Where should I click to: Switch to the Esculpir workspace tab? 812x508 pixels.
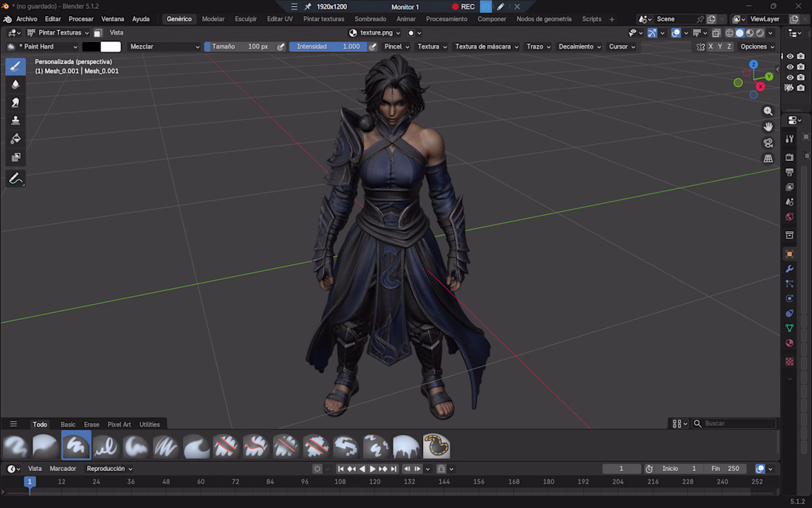pos(246,19)
